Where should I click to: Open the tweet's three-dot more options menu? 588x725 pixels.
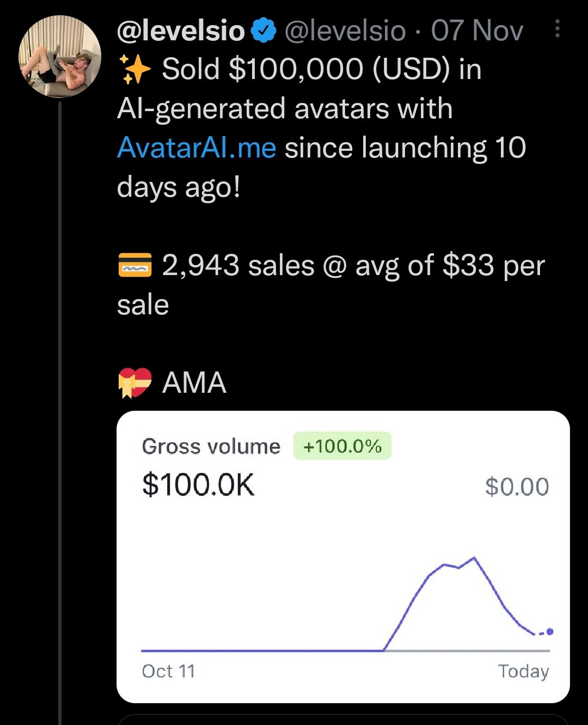(x=556, y=29)
